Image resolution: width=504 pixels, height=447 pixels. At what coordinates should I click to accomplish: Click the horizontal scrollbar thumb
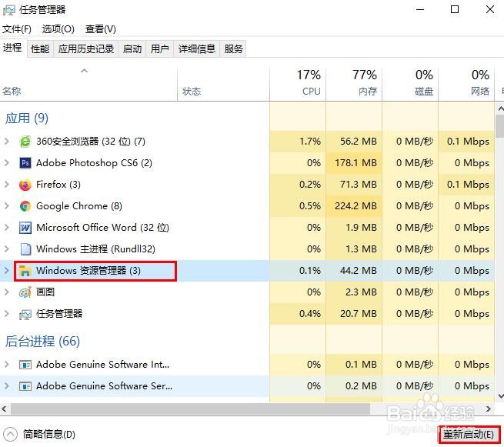(x=190, y=409)
